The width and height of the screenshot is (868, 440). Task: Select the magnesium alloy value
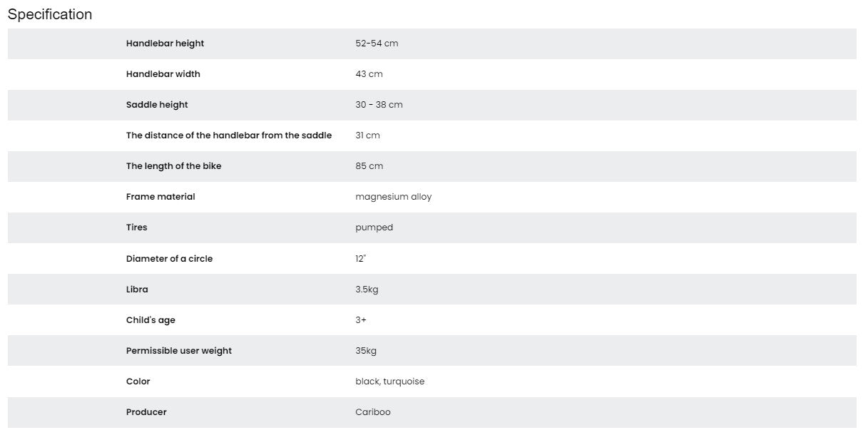[x=393, y=197]
